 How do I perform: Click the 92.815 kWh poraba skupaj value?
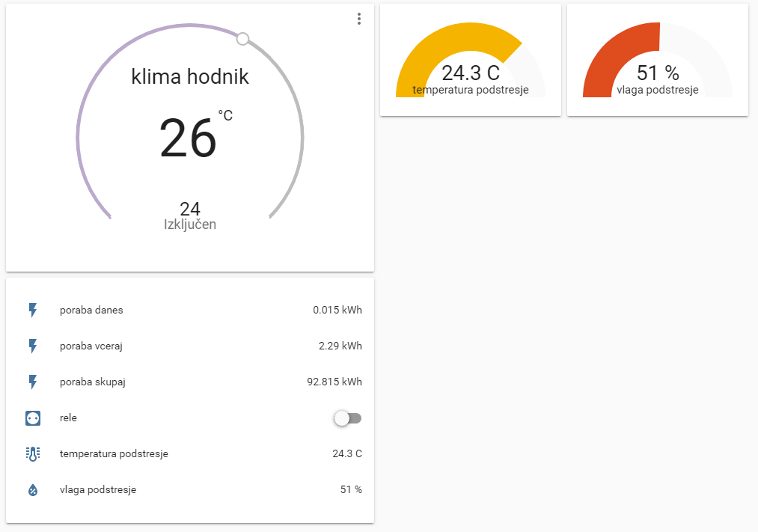[x=334, y=382]
